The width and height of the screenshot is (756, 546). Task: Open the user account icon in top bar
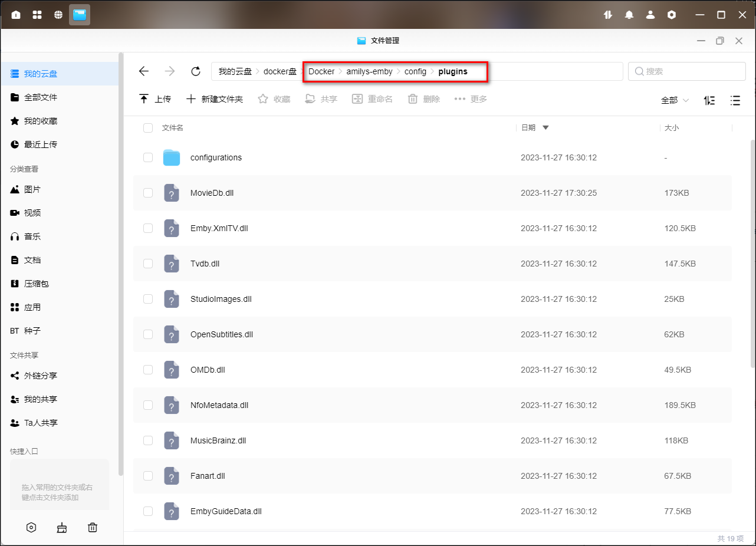coord(650,15)
